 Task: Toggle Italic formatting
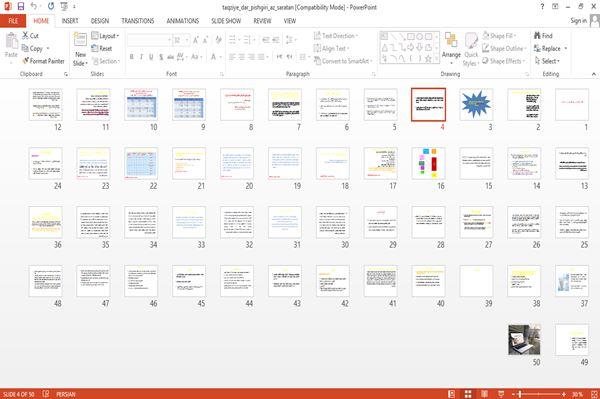click(141, 57)
